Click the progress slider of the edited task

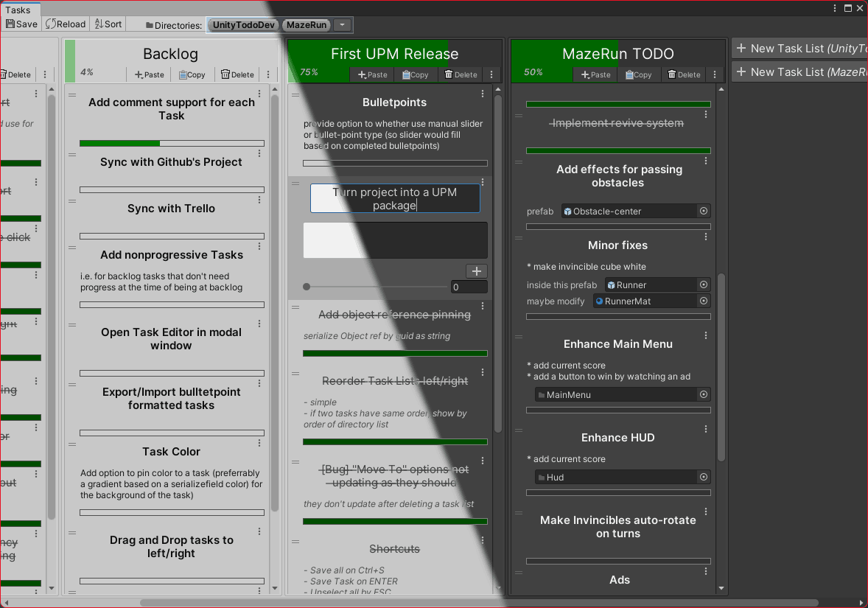376,287
